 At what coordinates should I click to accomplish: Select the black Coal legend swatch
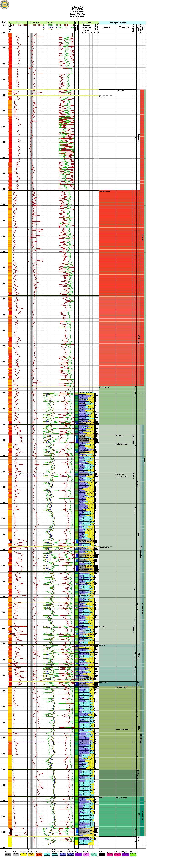pyautogui.click(x=102, y=855)
